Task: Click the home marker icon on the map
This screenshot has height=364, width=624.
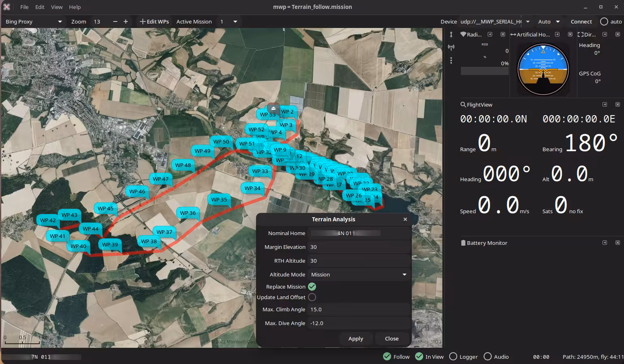Action: [x=273, y=108]
